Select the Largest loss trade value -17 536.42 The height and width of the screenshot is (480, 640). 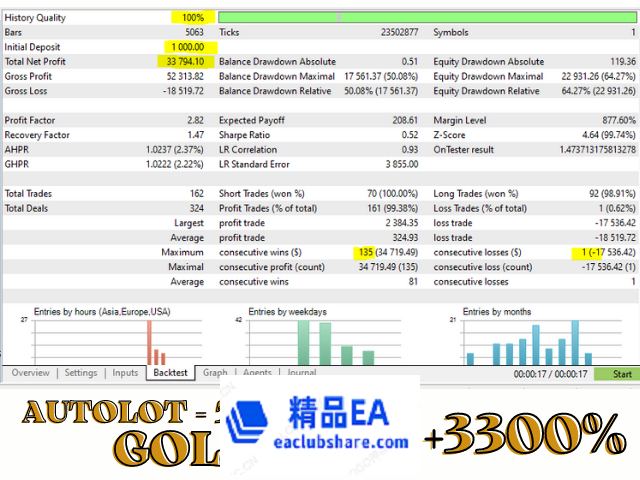tap(615, 223)
